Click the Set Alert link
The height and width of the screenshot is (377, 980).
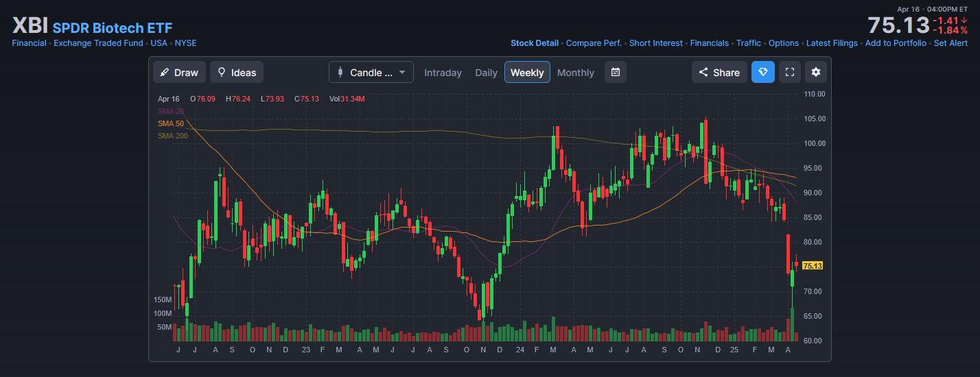point(950,43)
